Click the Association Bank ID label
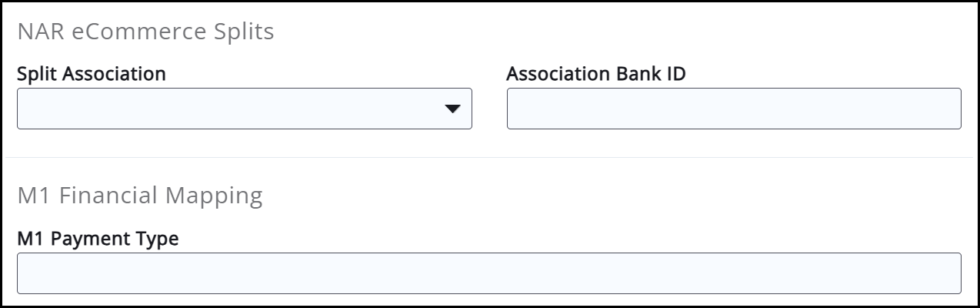The image size is (980, 308). [x=595, y=74]
